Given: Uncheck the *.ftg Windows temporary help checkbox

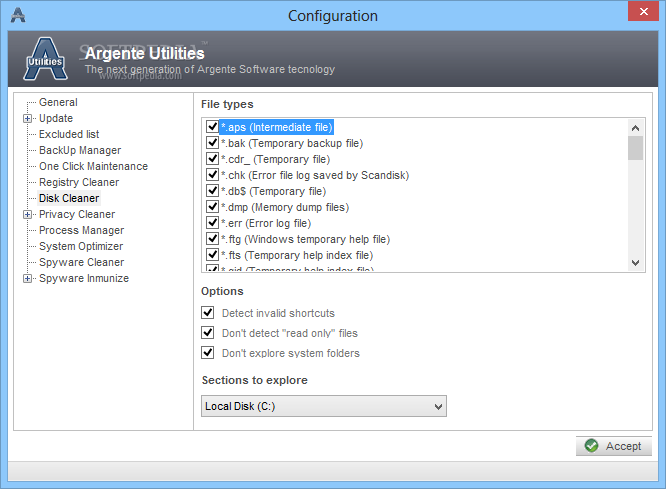Looking at the screenshot, I should pos(212,239).
